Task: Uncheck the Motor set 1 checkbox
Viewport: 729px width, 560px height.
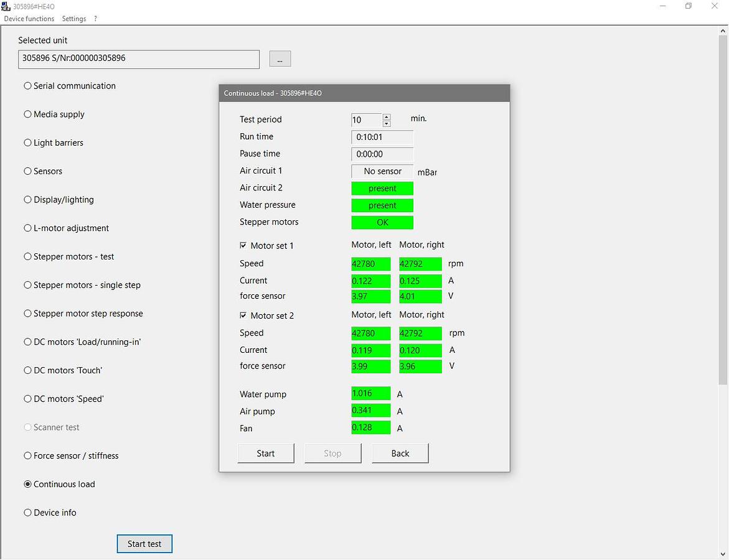Action: pyautogui.click(x=243, y=246)
